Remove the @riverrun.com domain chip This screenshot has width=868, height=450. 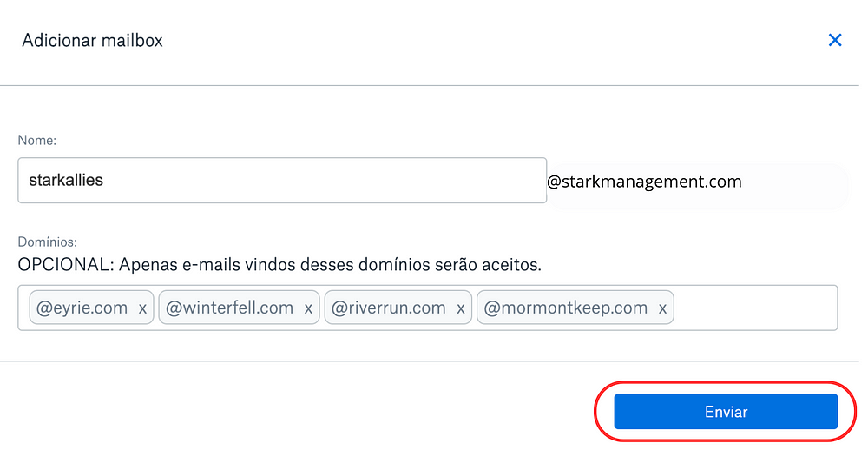click(461, 308)
